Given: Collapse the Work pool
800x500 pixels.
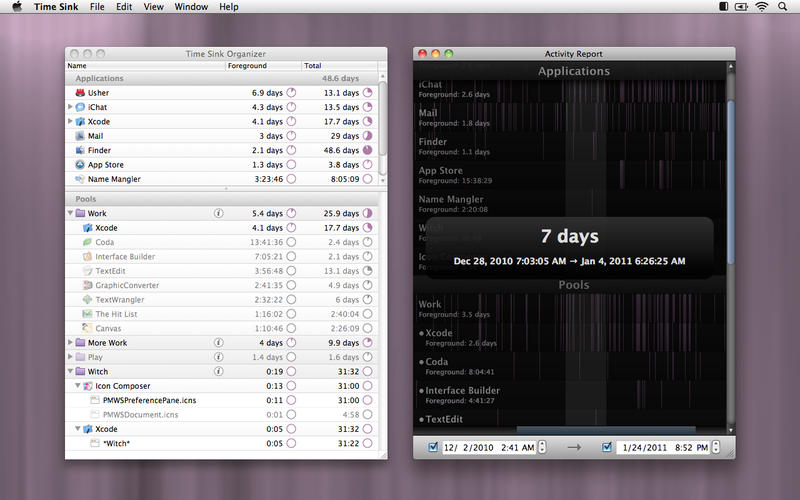Looking at the screenshot, I should point(70,213).
